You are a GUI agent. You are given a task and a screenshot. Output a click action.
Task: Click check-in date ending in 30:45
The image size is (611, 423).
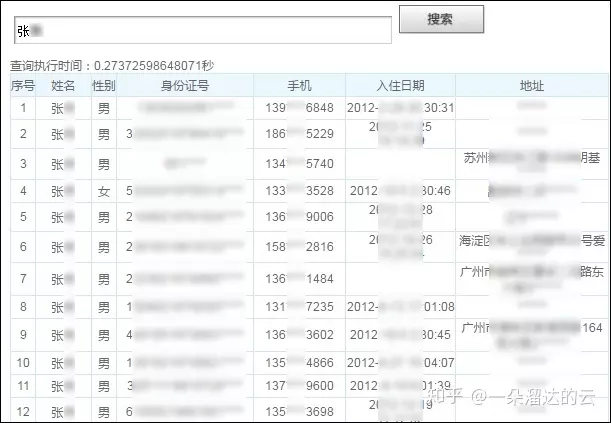[x=401, y=335]
